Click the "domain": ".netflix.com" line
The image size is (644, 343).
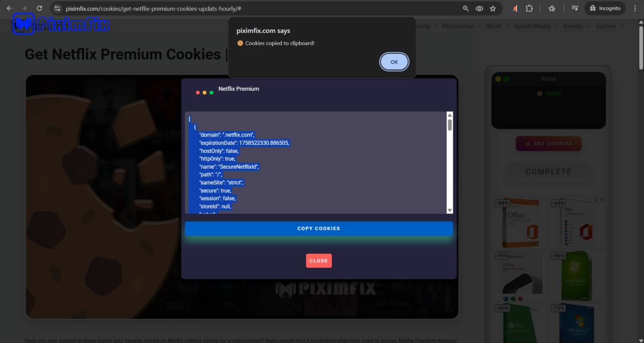tap(227, 135)
